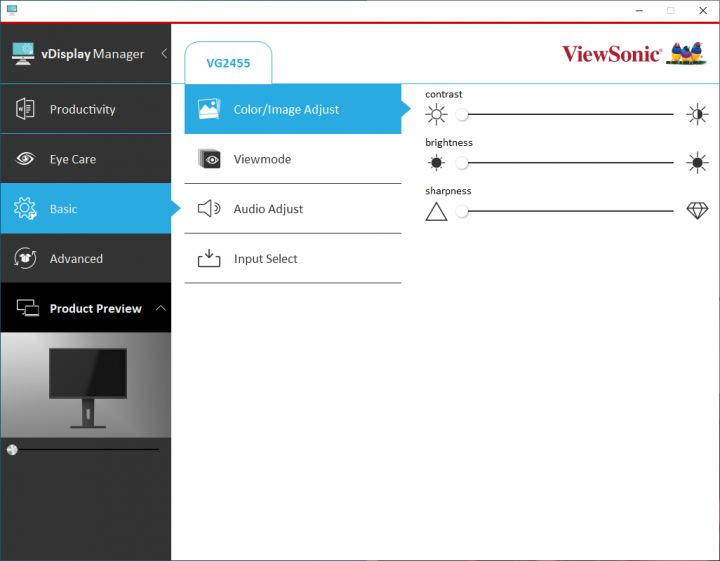Click the low sharpness triangle icon

[436, 212]
